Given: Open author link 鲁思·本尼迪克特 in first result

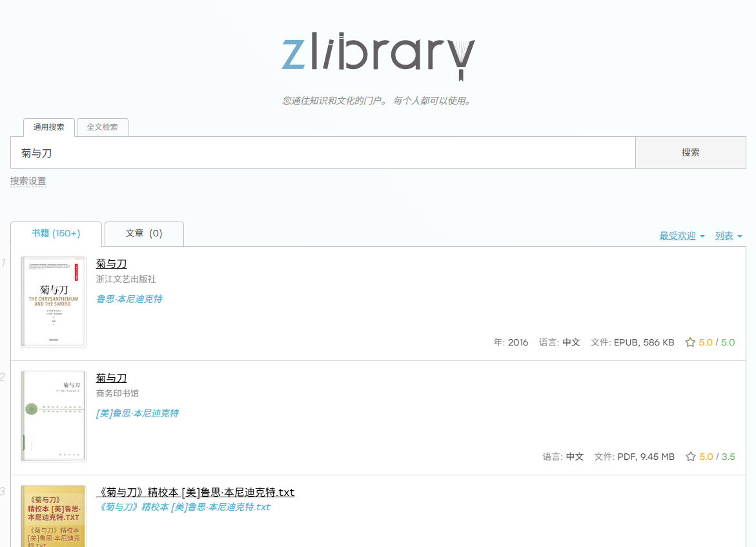Looking at the screenshot, I should point(129,299).
